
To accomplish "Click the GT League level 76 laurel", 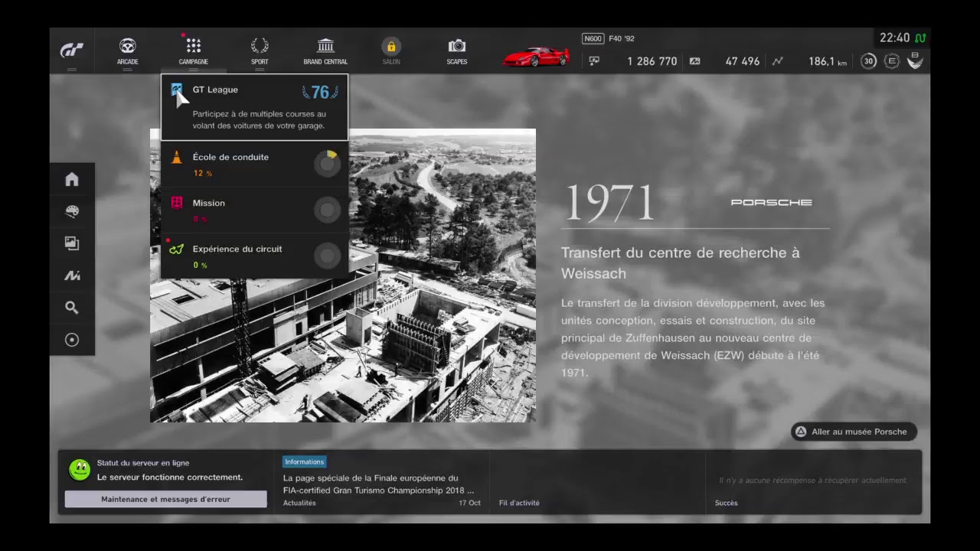I will [320, 93].
